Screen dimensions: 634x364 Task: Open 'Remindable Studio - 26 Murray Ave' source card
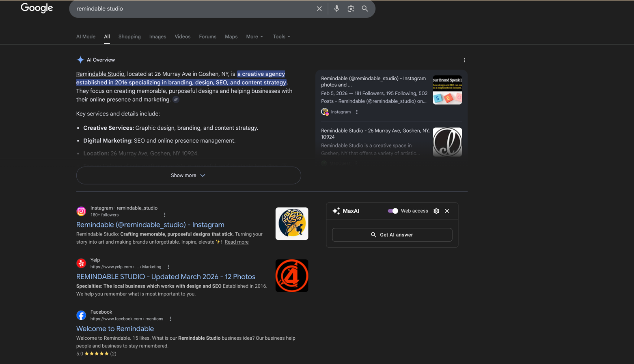point(375,134)
